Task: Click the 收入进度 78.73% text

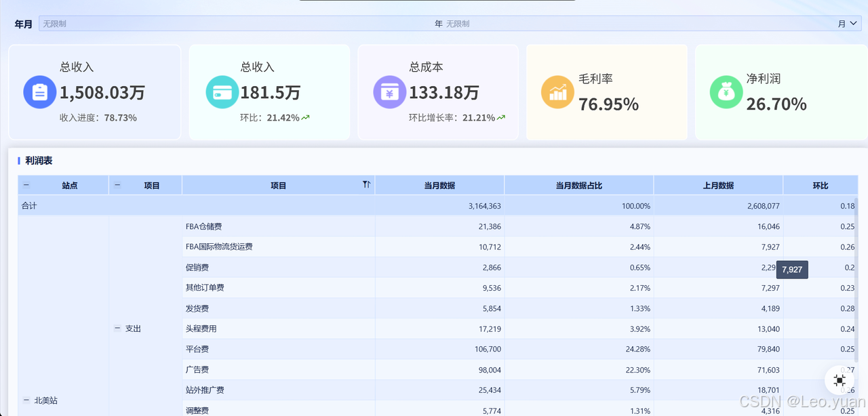Action: coord(98,118)
